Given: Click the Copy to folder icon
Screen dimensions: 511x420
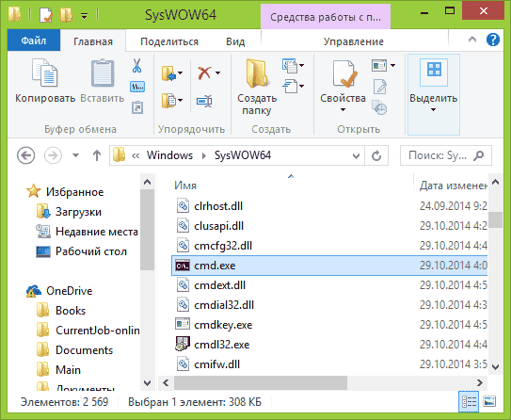Looking at the screenshot, I should point(168,100).
